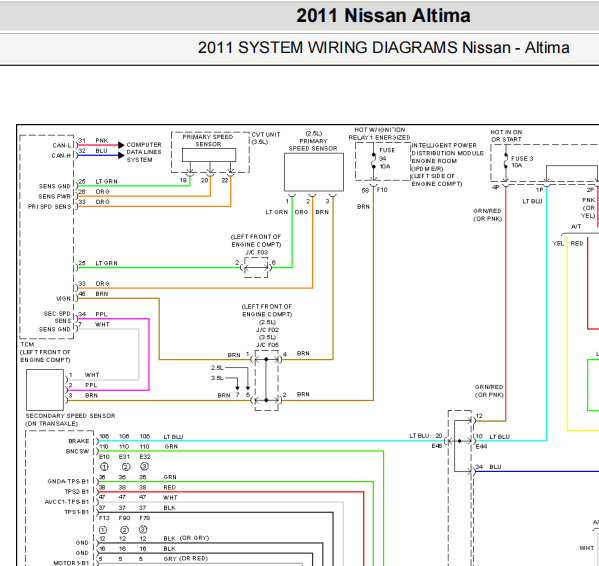
Task: Click the 'BNC SW' terminal label
Action: click(x=78, y=451)
